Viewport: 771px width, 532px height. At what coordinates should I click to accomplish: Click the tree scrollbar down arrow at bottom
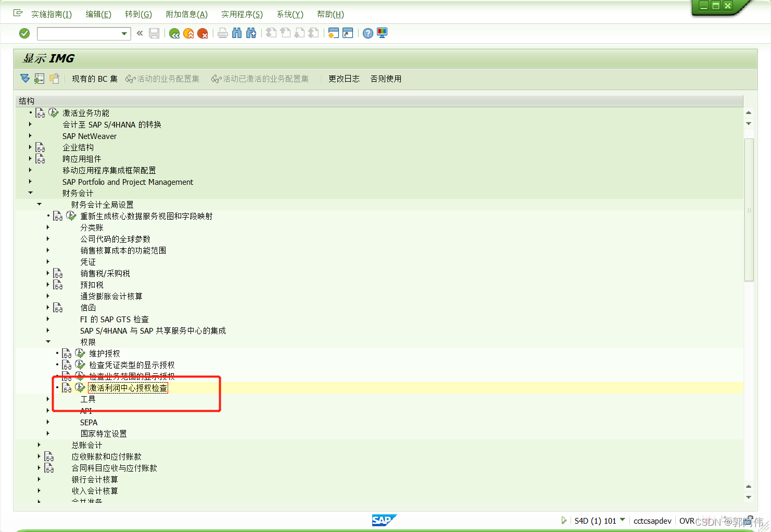pyautogui.click(x=749, y=497)
